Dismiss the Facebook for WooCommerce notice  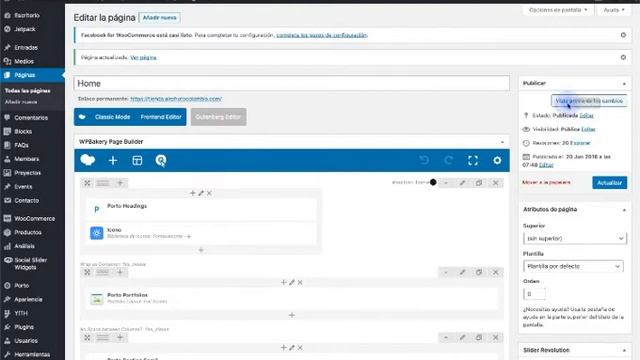(x=623, y=35)
